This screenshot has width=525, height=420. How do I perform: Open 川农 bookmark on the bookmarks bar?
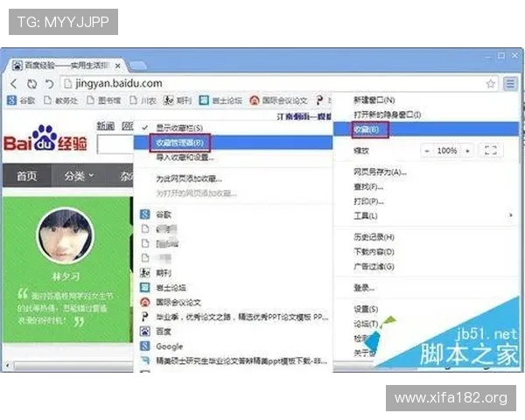(x=143, y=100)
